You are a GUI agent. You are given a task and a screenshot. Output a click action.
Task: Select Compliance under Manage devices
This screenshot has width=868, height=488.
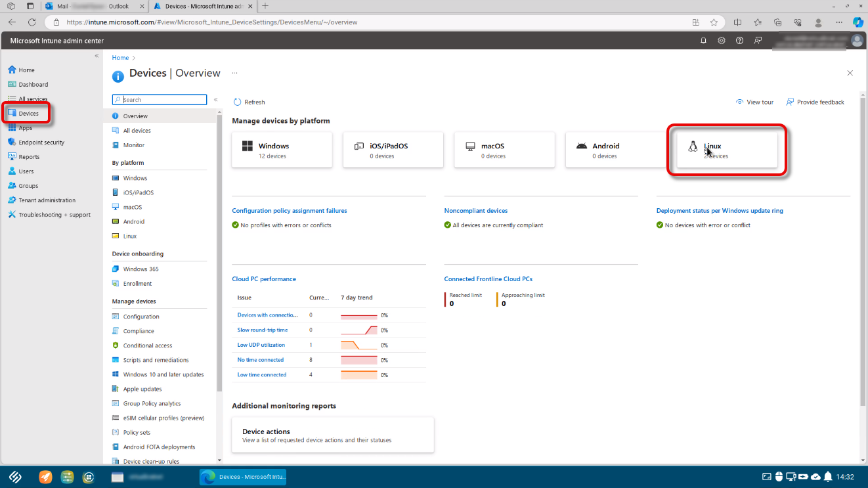coord(138,331)
